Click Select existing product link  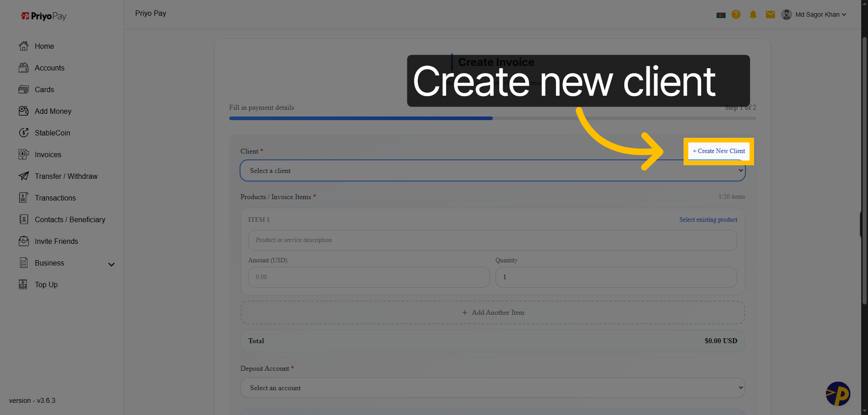click(708, 219)
